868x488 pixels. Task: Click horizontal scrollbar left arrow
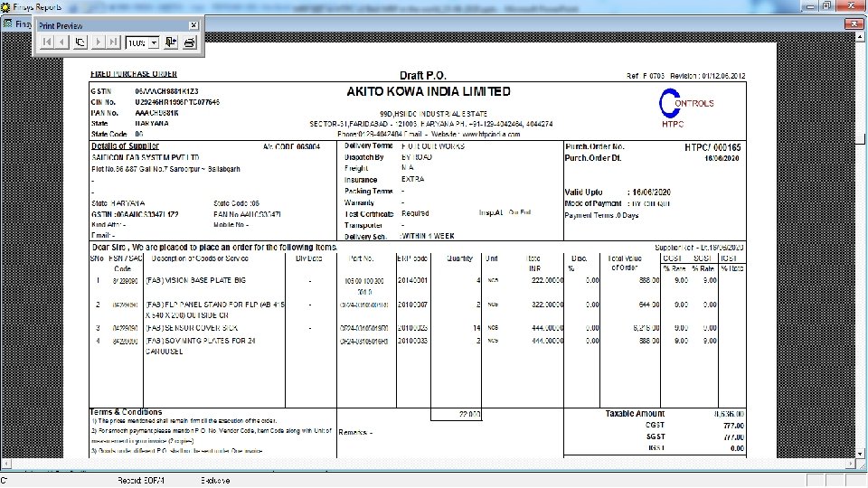point(6,464)
